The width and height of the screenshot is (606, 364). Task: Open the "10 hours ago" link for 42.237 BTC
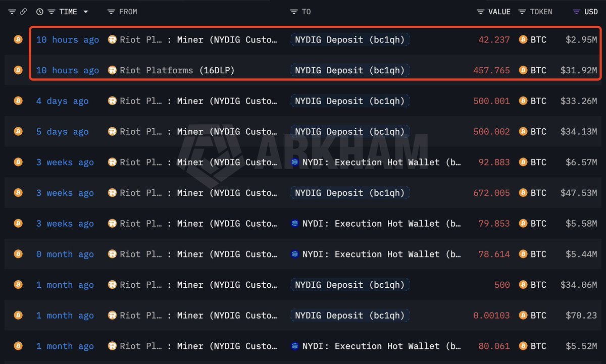[68, 39]
